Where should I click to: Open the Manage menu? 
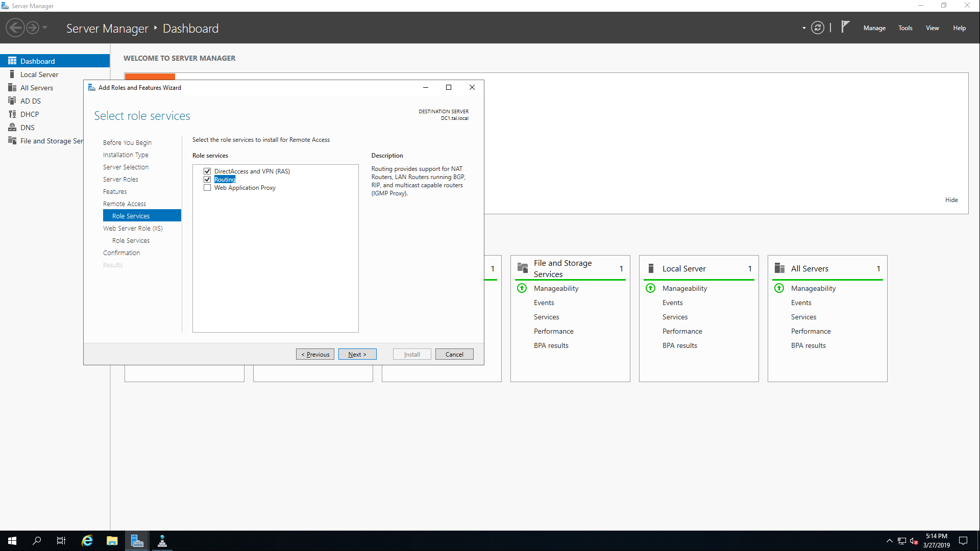[874, 28]
